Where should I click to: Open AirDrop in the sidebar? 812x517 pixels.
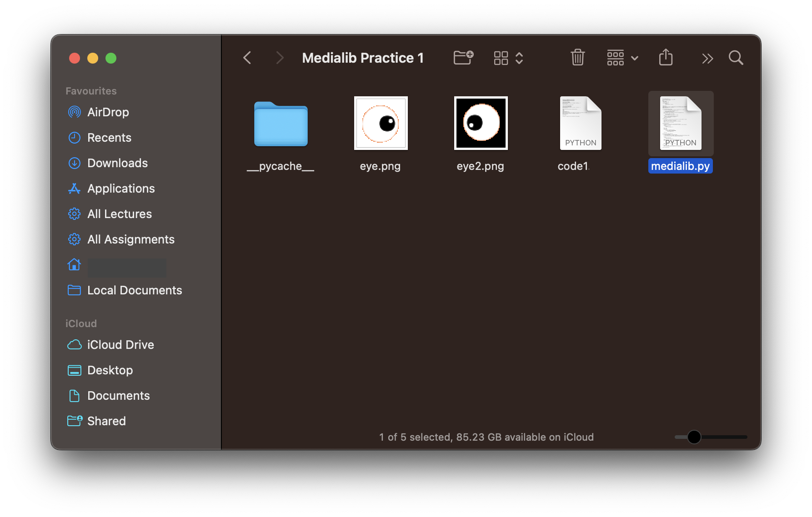[108, 112]
